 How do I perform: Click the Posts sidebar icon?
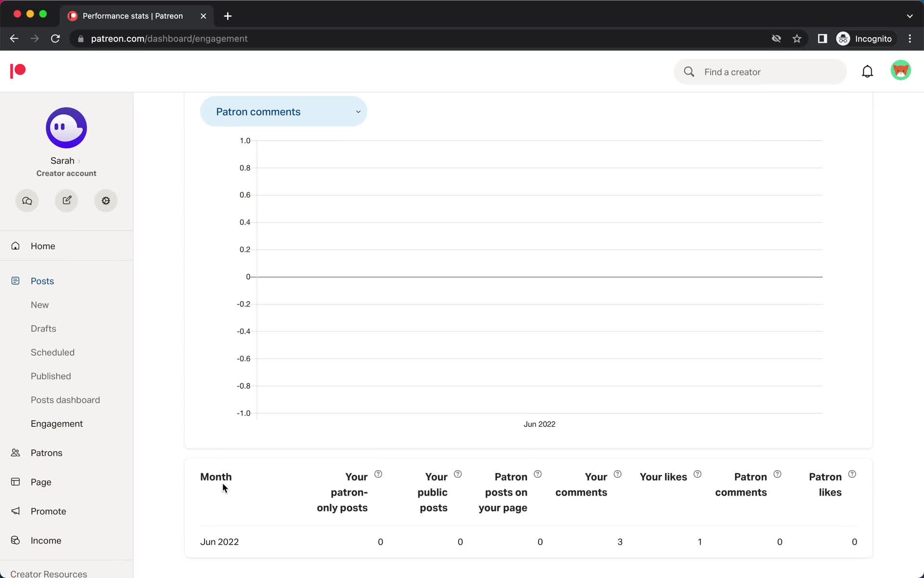15,281
